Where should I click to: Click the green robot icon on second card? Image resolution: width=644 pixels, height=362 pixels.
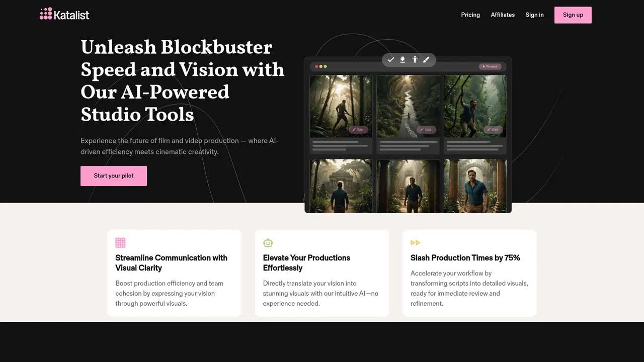point(268,243)
